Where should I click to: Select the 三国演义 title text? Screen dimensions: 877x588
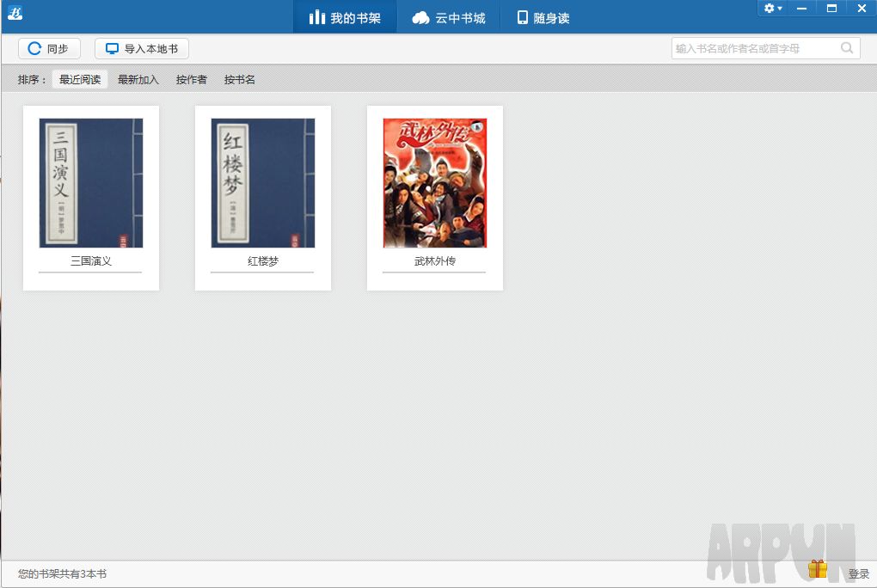(91, 261)
